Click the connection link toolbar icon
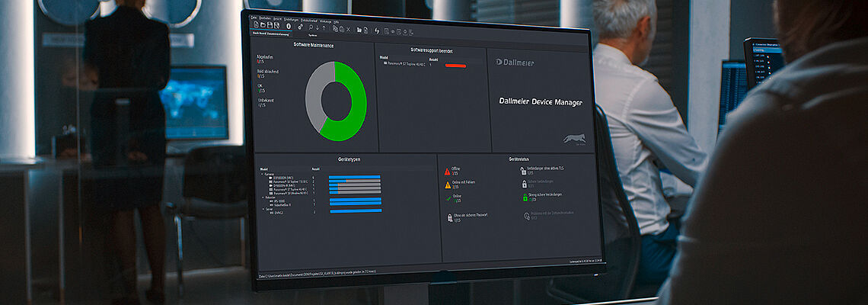 click(x=301, y=27)
